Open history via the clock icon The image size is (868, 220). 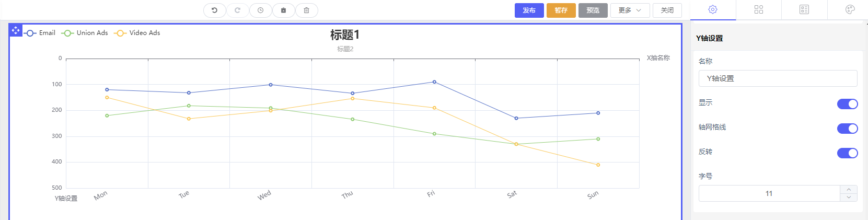point(260,10)
